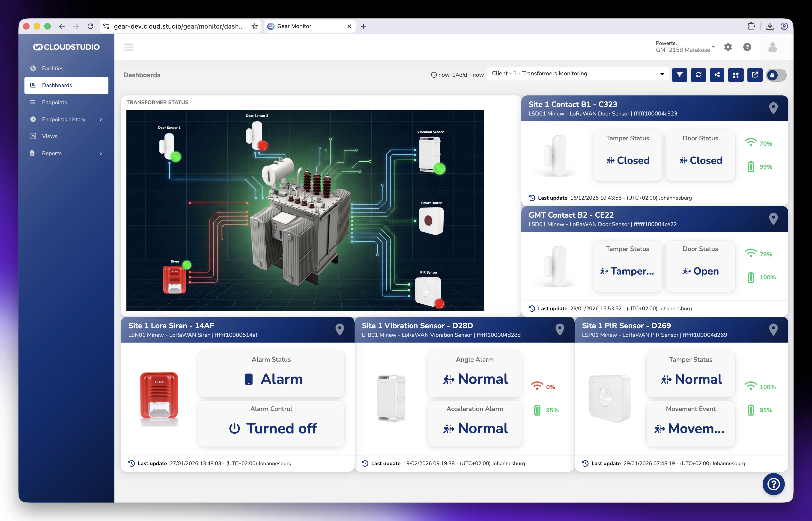Open dashboard in external window icon
812x521 pixels.
[755, 75]
